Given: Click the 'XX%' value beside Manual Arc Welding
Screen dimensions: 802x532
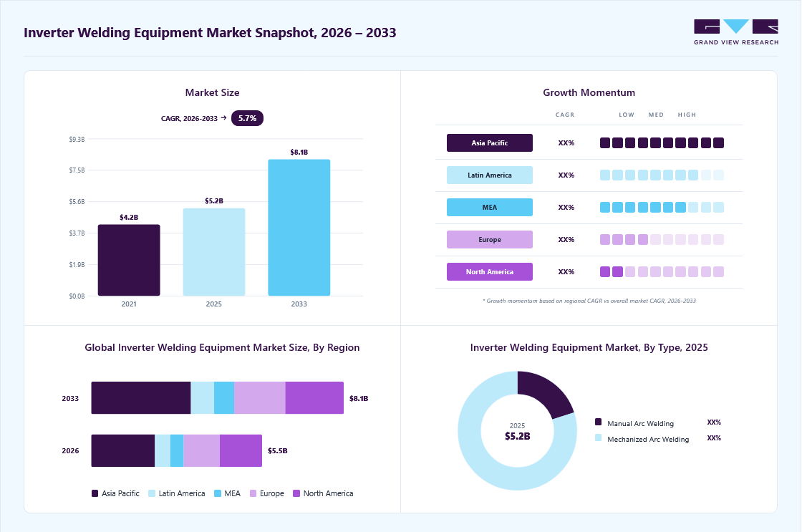Looking at the screenshot, I should click(x=714, y=422).
